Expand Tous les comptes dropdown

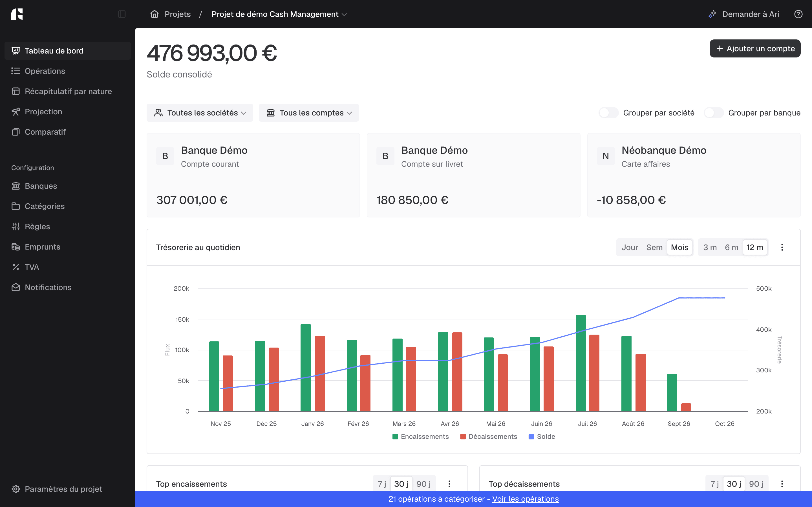coord(309,113)
